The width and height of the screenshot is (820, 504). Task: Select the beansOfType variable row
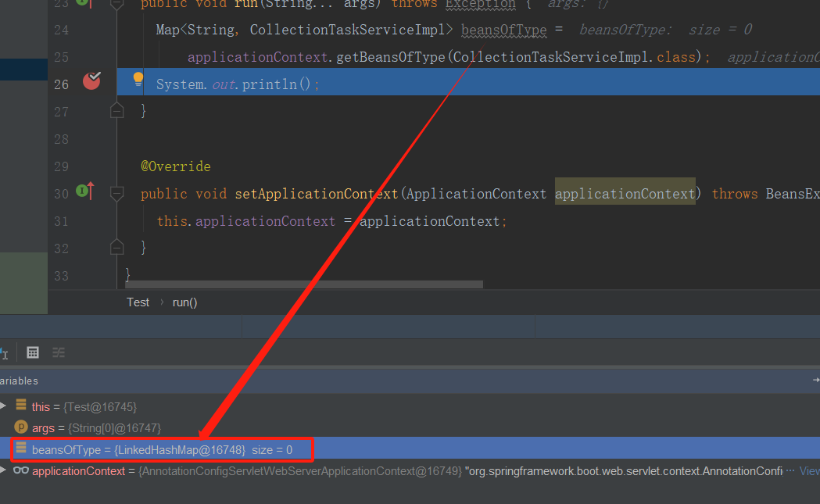click(410, 449)
